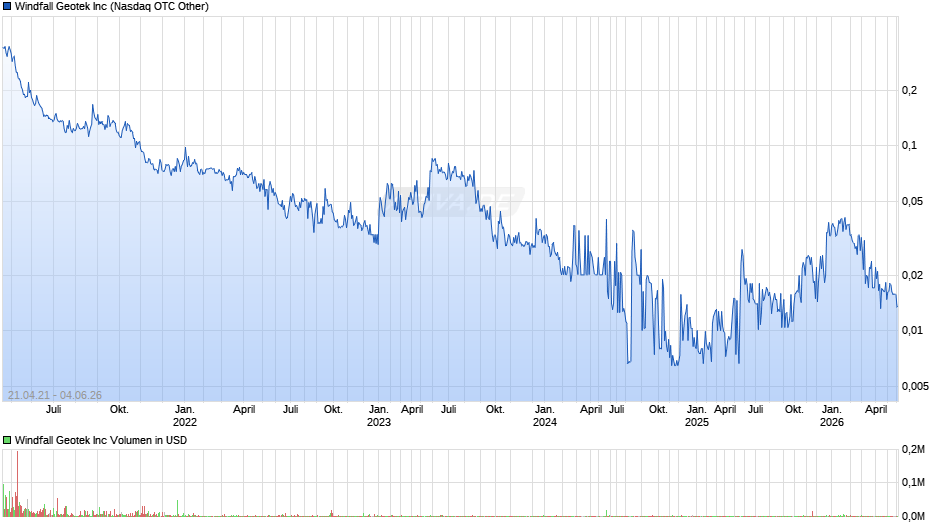
Task: Click the 'Jan. 2024' time axis label
Action: (544, 416)
